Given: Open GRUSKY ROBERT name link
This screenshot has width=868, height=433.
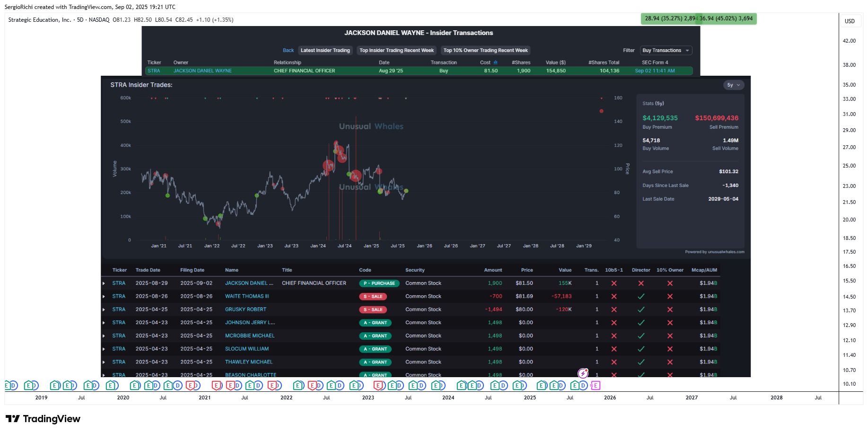Looking at the screenshot, I should pyautogui.click(x=245, y=309).
